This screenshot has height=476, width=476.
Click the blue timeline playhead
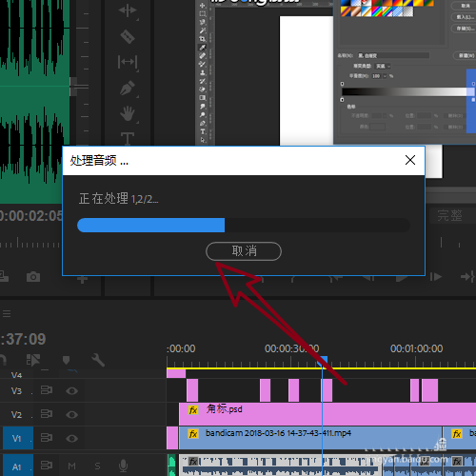point(323,360)
